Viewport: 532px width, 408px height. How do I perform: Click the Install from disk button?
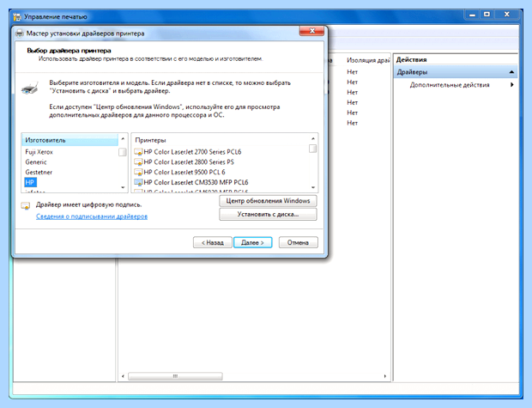(268, 215)
